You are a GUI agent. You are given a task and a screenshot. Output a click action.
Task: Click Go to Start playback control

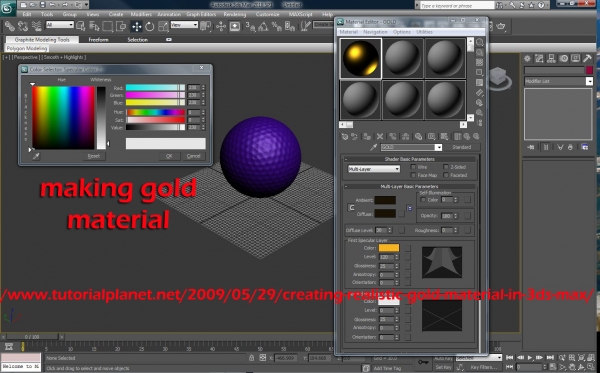pyautogui.click(x=510, y=358)
